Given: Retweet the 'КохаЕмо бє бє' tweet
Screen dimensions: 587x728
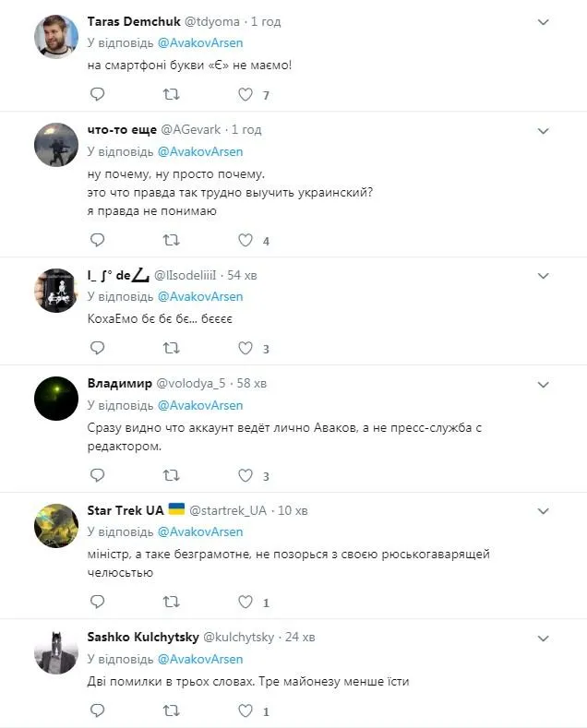Looking at the screenshot, I should point(172,348).
